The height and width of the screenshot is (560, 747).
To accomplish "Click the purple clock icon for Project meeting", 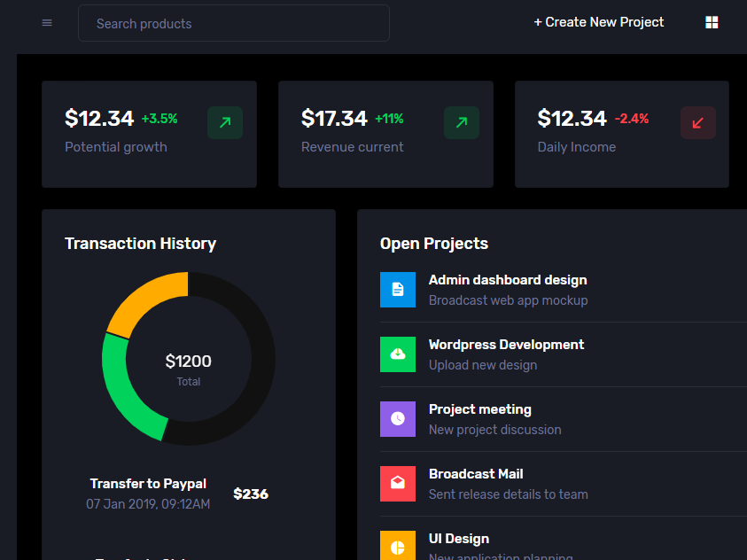I will 398,419.
